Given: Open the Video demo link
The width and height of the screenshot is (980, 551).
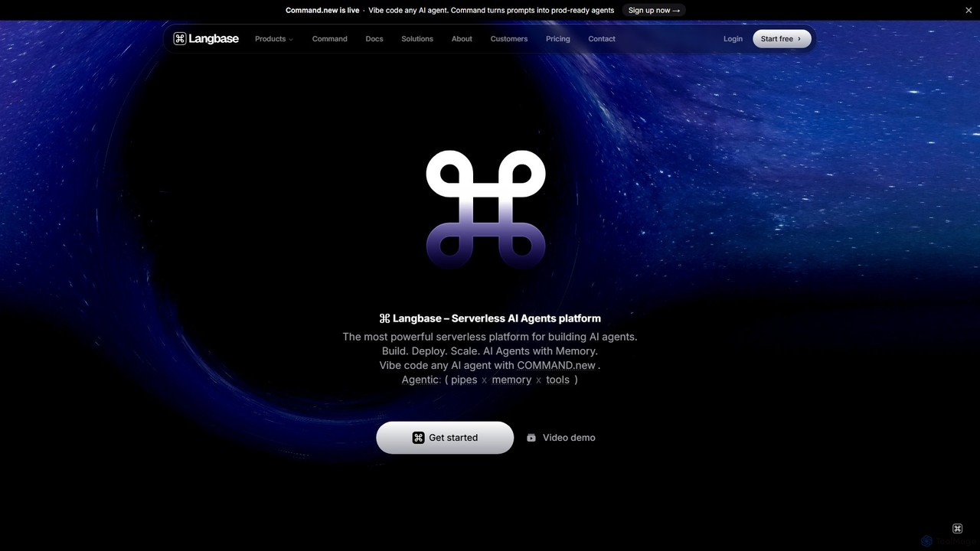Looking at the screenshot, I should [561, 438].
